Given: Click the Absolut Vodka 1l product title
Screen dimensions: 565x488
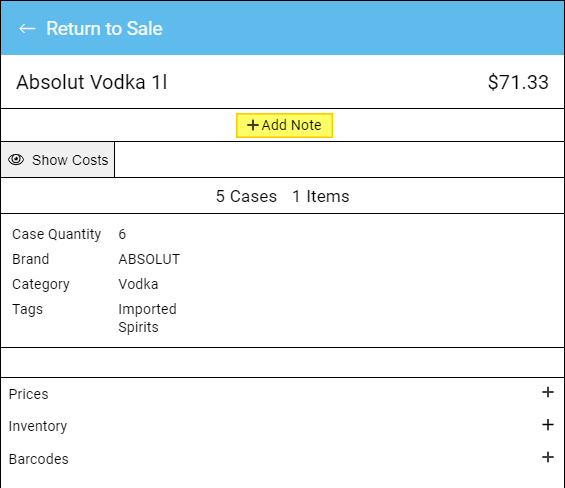Looking at the screenshot, I should [92, 82].
